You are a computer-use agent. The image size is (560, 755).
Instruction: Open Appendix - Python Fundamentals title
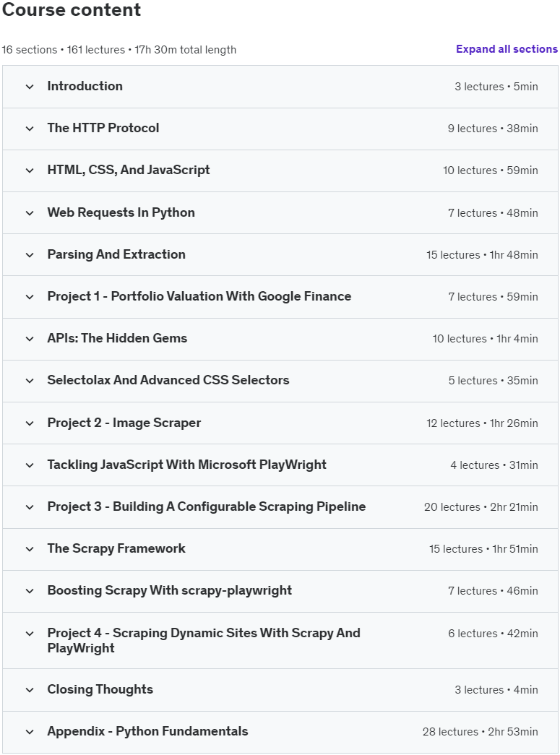click(147, 731)
